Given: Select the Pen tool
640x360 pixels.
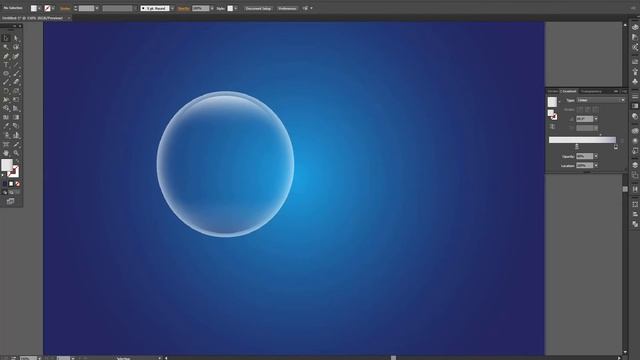Looking at the screenshot, I should click(6, 56).
